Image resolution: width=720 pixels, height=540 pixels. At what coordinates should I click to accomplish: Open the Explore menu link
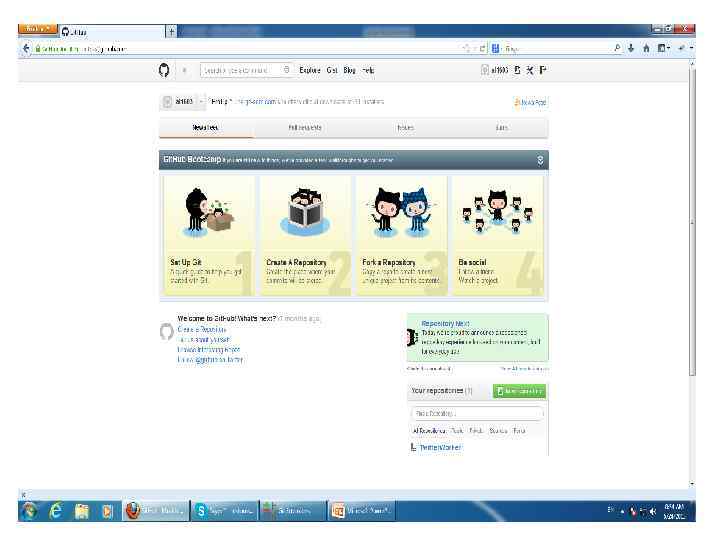pos(310,70)
